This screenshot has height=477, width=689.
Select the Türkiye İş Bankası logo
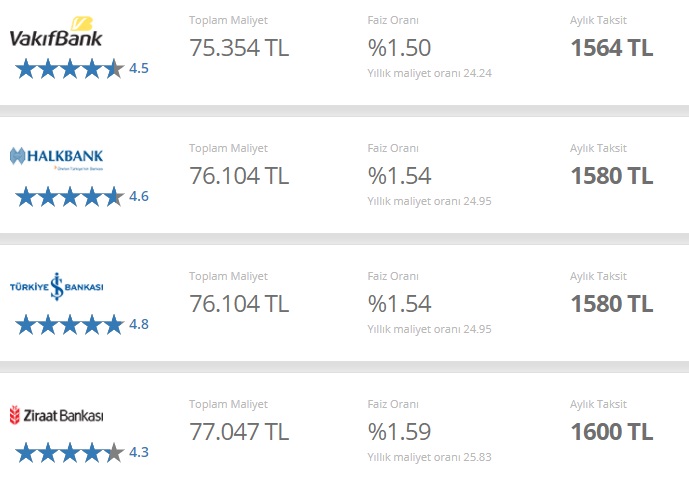[56, 286]
